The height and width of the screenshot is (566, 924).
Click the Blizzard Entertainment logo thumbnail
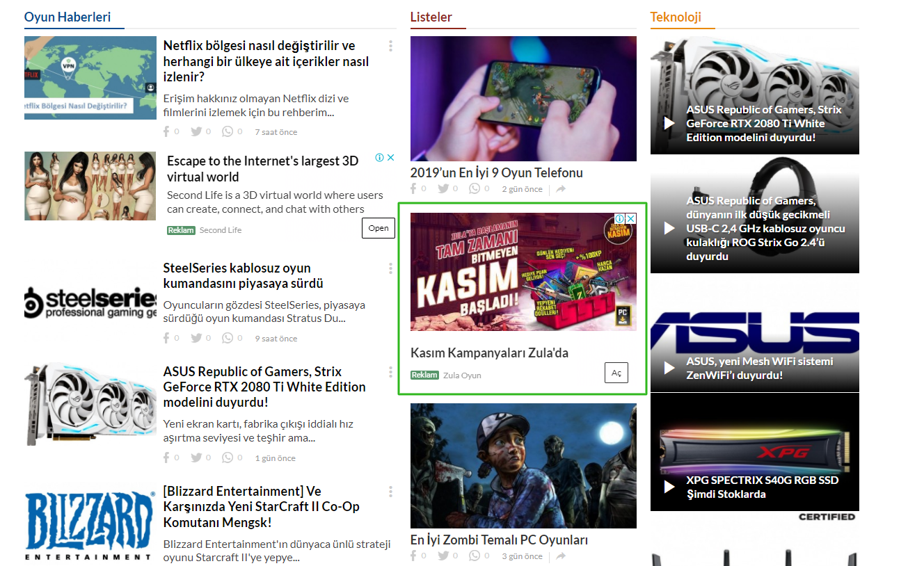click(90, 526)
